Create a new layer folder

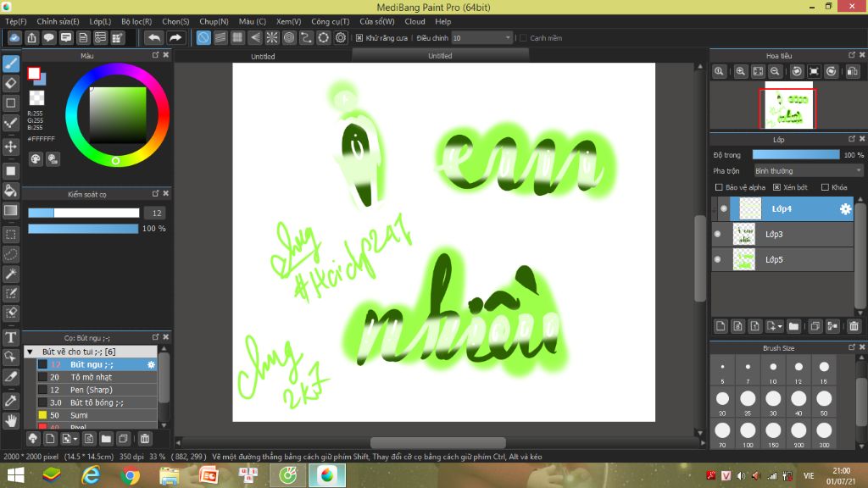point(793,326)
